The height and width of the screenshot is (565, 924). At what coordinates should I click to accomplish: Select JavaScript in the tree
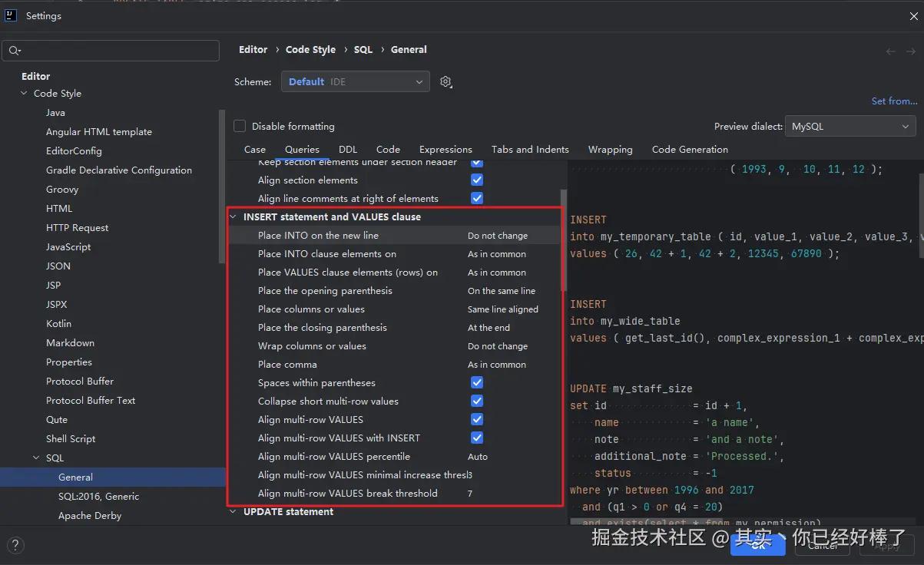click(68, 247)
